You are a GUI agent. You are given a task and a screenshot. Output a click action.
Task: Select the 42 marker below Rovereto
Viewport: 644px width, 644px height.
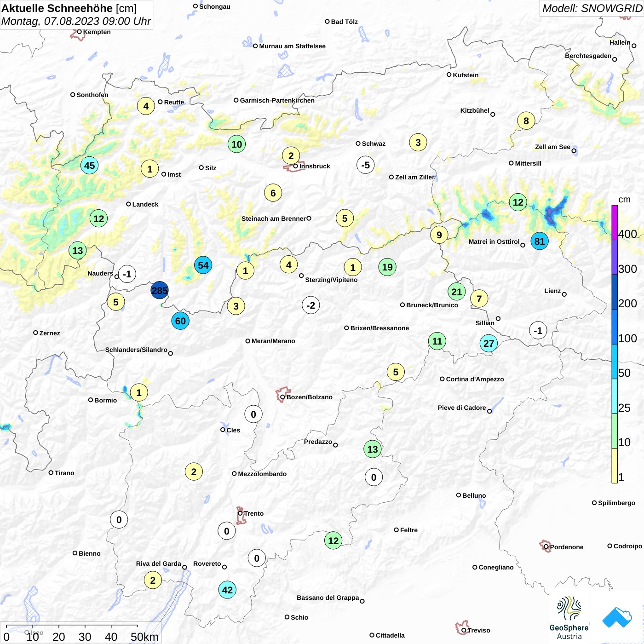pyautogui.click(x=227, y=590)
